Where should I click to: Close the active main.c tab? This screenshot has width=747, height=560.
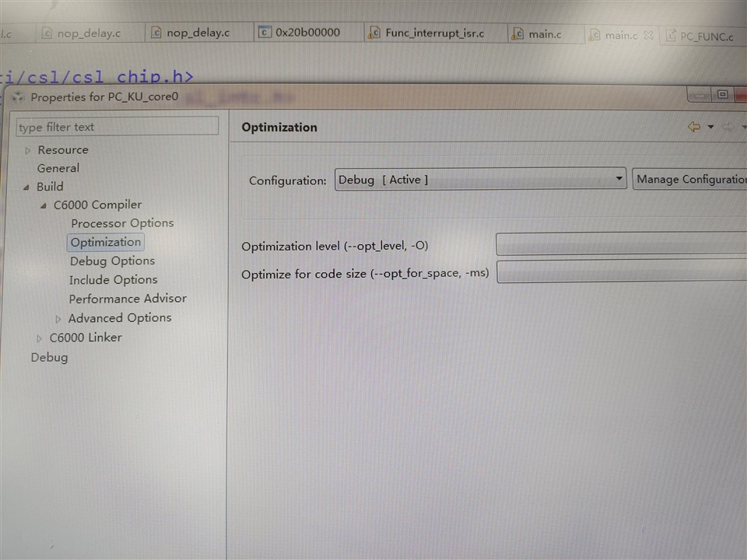[648, 35]
